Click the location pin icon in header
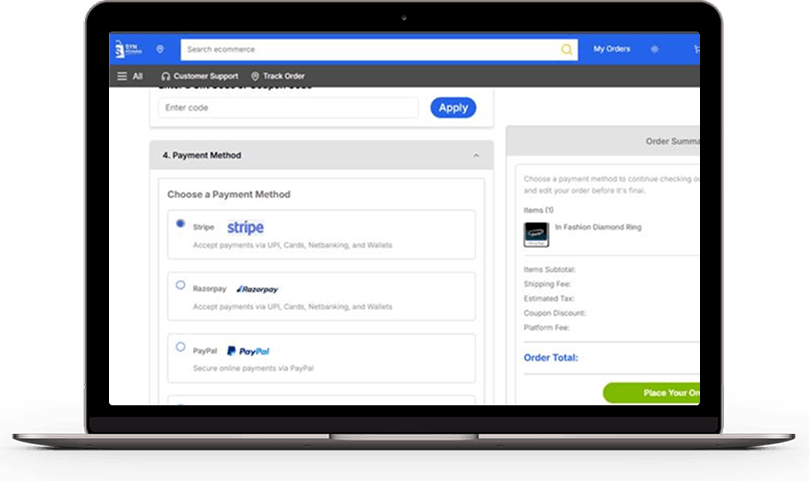This screenshot has height=482, width=810. click(160, 49)
